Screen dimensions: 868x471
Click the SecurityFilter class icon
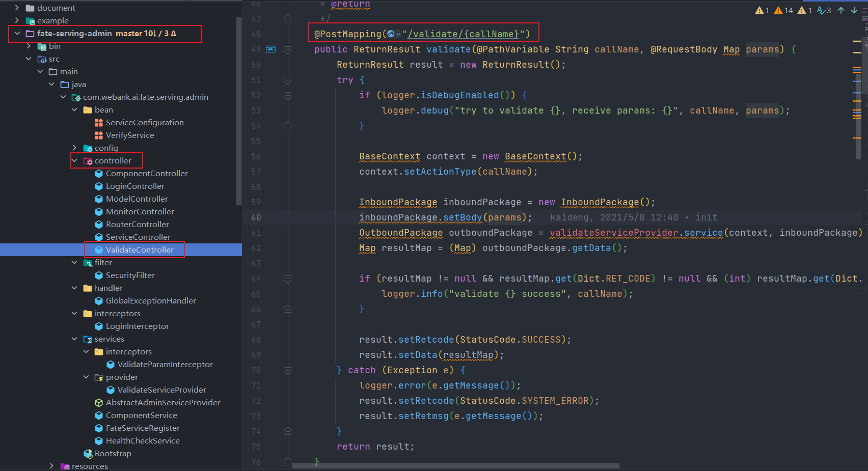(x=99, y=275)
